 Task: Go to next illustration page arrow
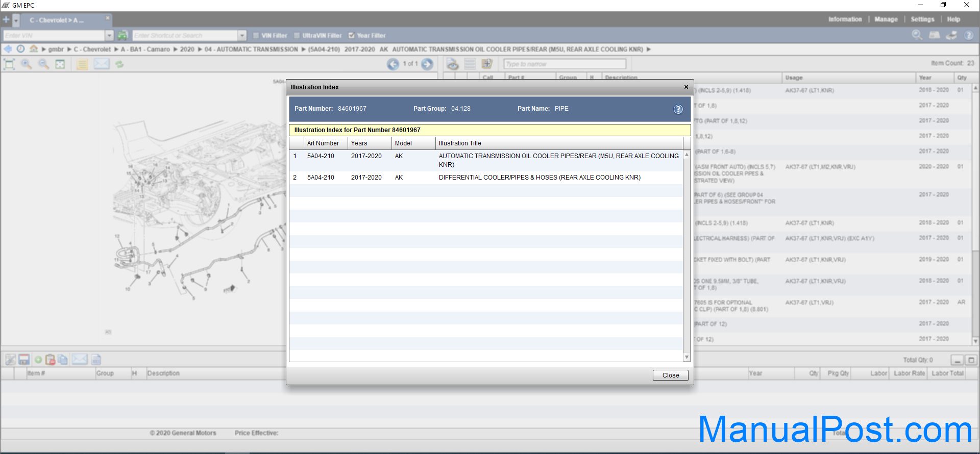coord(427,64)
